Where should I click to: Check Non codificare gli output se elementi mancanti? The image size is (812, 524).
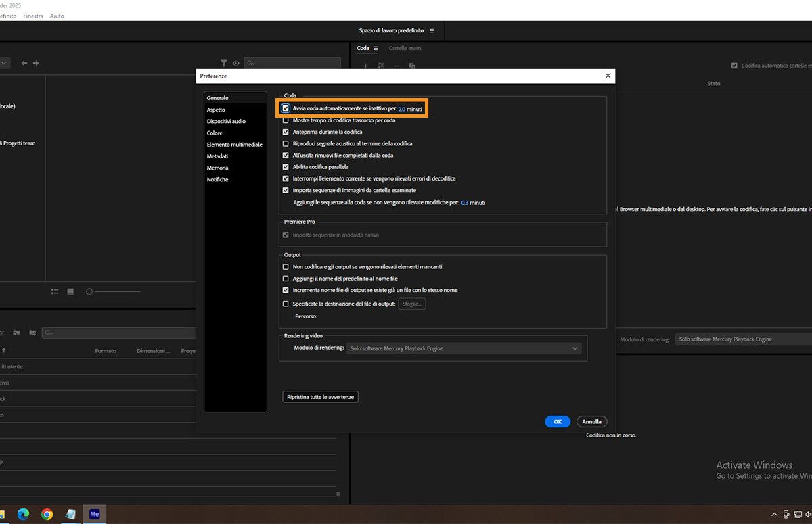coord(286,267)
